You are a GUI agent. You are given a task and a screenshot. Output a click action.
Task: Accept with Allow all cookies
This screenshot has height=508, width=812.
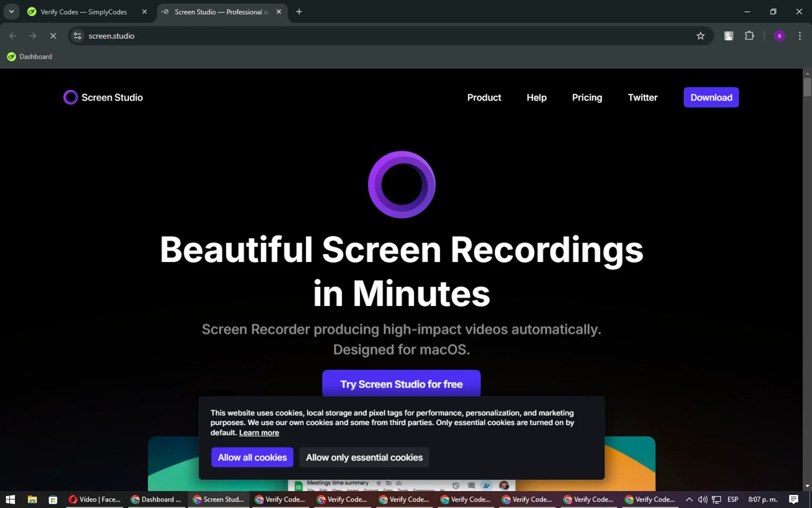(x=252, y=458)
